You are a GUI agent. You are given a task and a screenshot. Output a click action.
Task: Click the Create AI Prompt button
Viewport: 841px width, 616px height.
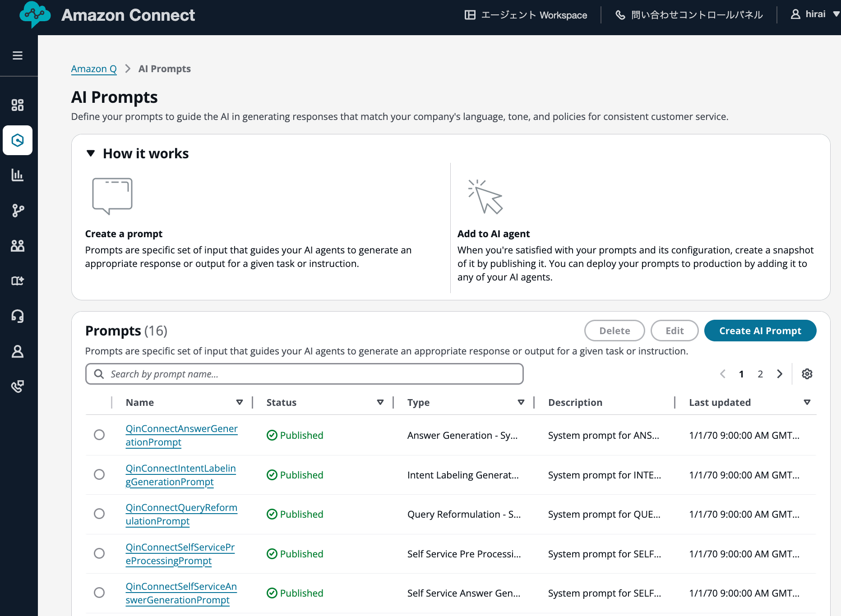(x=760, y=331)
